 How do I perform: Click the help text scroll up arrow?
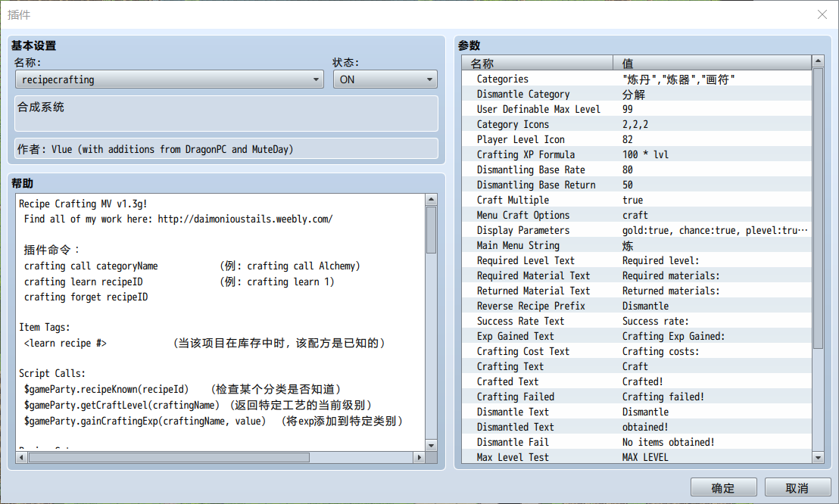coord(432,200)
